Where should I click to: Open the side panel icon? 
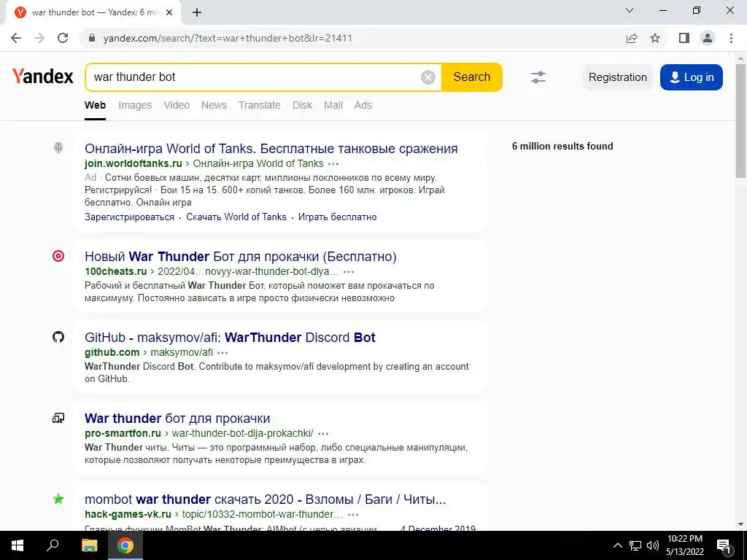point(684,38)
